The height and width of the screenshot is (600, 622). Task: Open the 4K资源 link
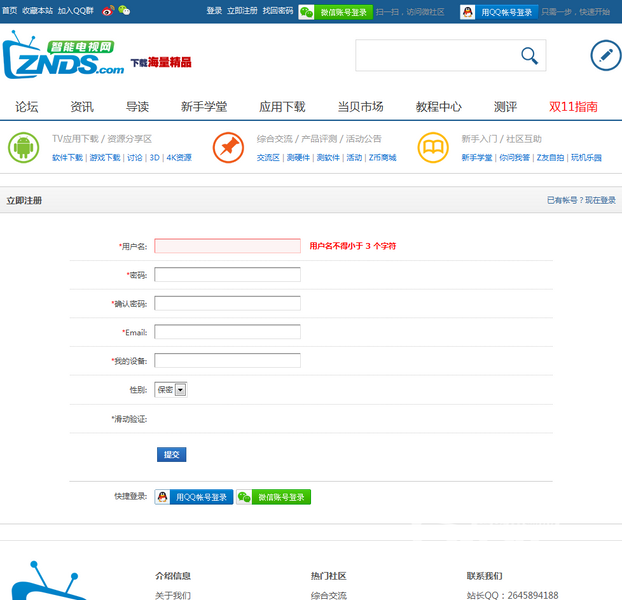click(x=179, y=158)
